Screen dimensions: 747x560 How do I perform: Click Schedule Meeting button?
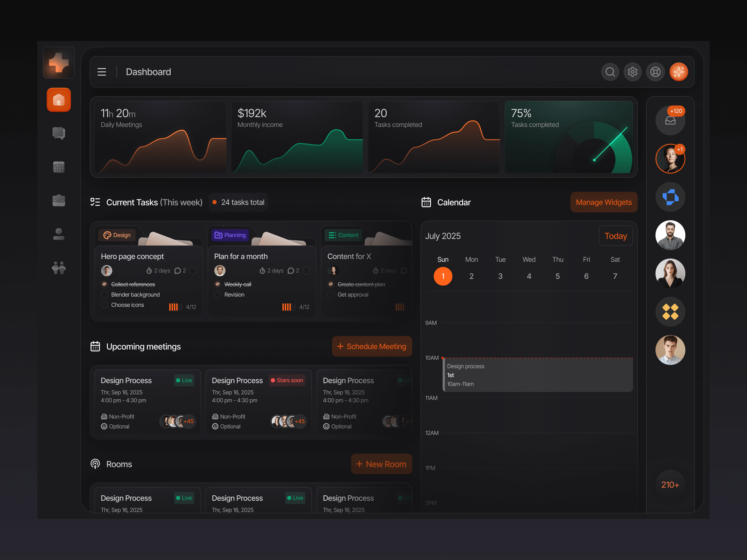pos(372,346)
